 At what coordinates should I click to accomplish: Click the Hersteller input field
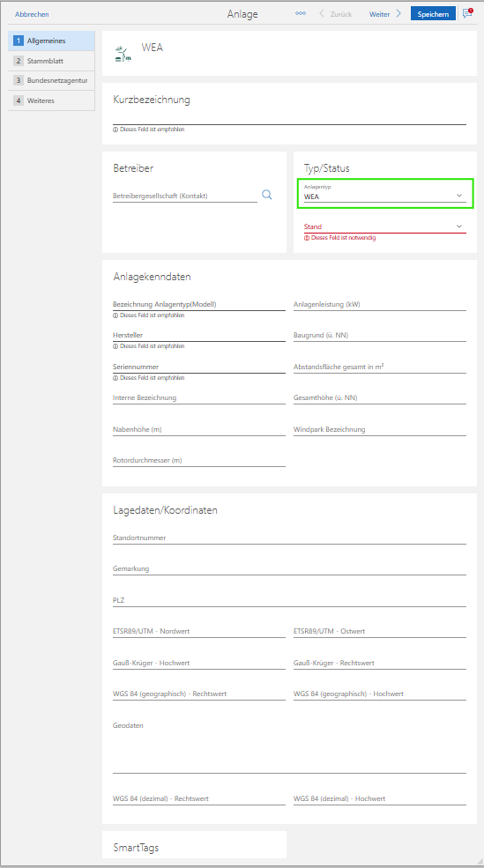(199, 336)
